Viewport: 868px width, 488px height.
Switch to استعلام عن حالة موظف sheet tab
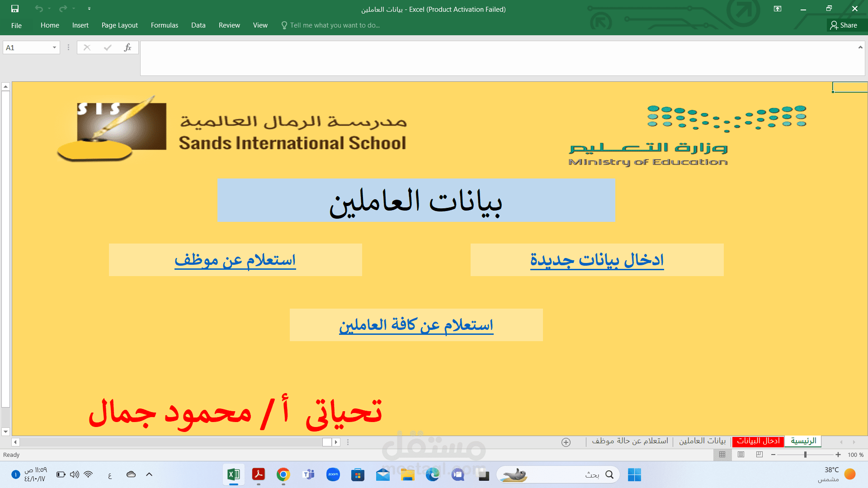[630, 441]
